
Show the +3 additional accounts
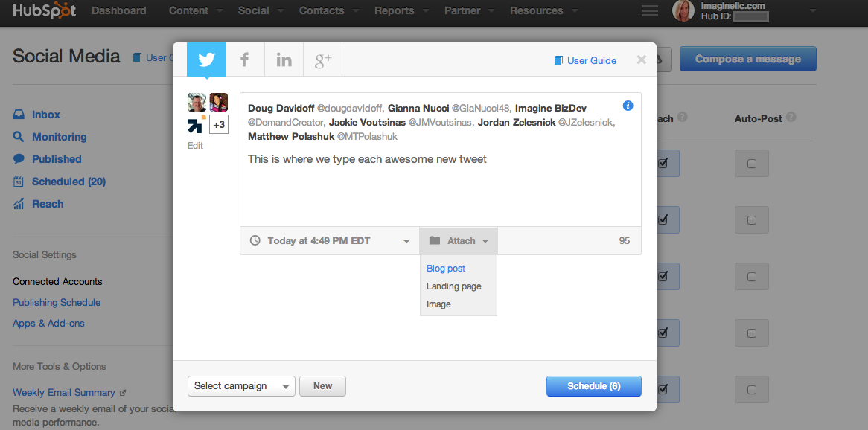tap(219, 124)
